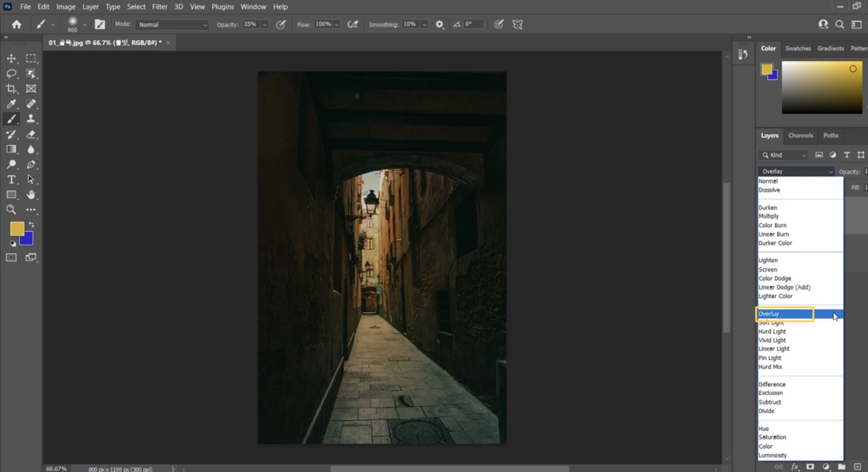Screen dimensions: 868x472
Task: Select the Lasso tool
Action: click(11, 74)
